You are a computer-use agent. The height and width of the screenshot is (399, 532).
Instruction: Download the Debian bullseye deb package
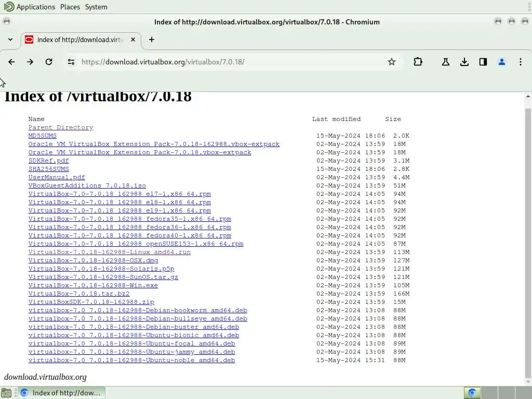pyautogui.click(x=138, y=318)
